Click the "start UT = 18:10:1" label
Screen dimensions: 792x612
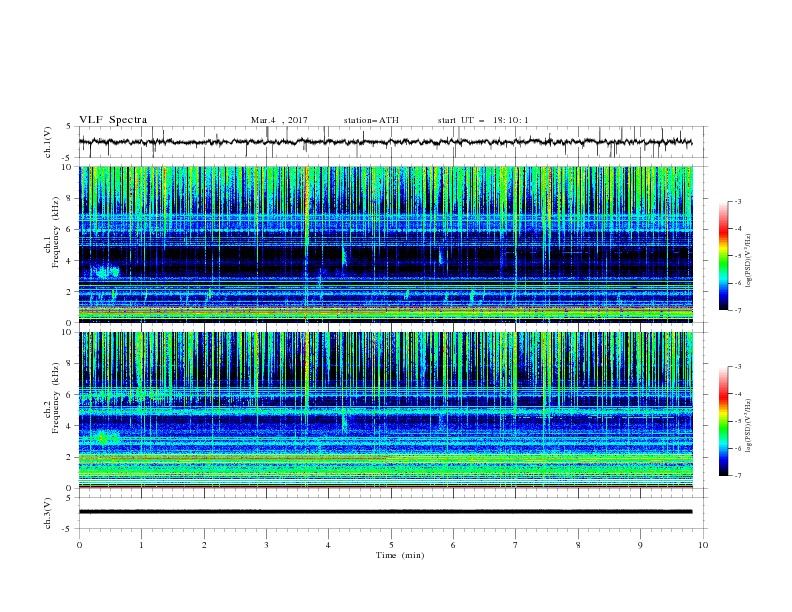(x=483, y=120)
